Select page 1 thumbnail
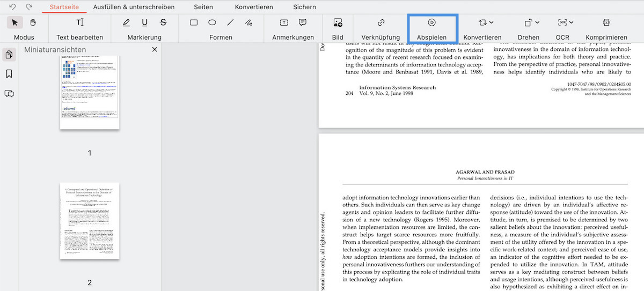 click(90, 91)
